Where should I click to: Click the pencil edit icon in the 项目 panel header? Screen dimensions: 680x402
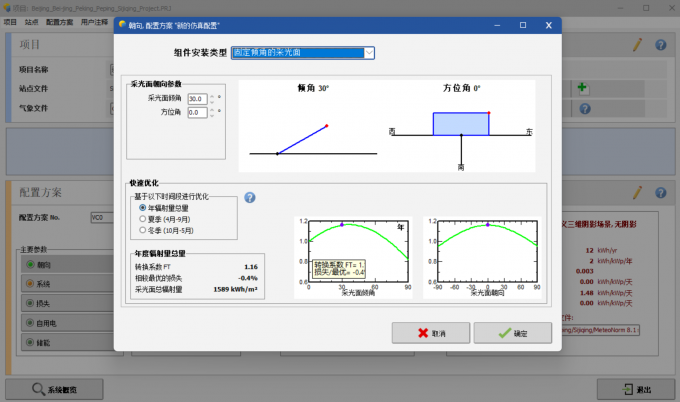click(637, 45)
